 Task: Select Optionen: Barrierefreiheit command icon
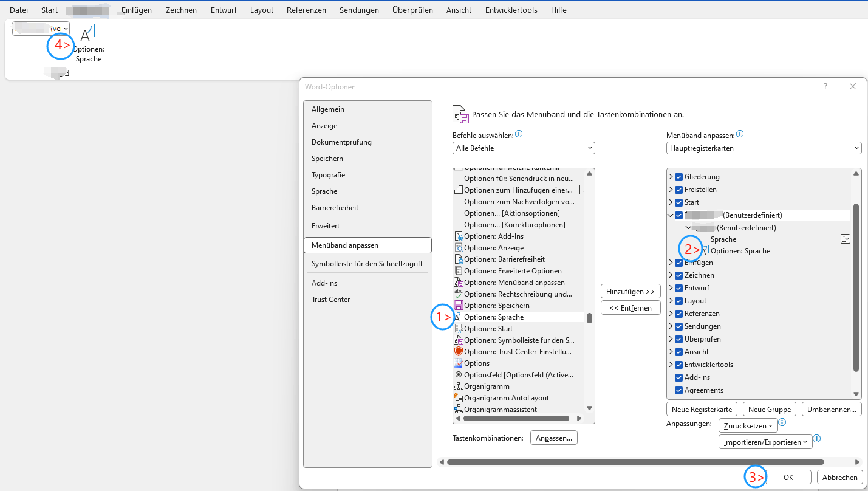click(459, 259)
